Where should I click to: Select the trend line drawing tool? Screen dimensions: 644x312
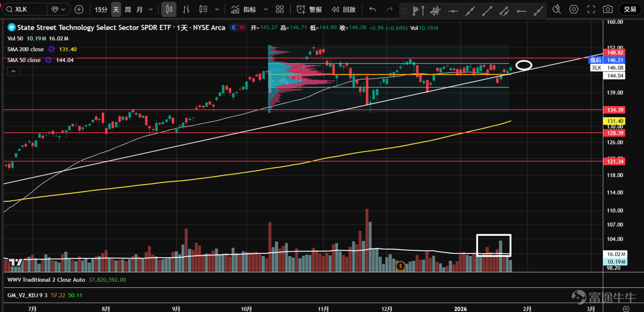487,11
